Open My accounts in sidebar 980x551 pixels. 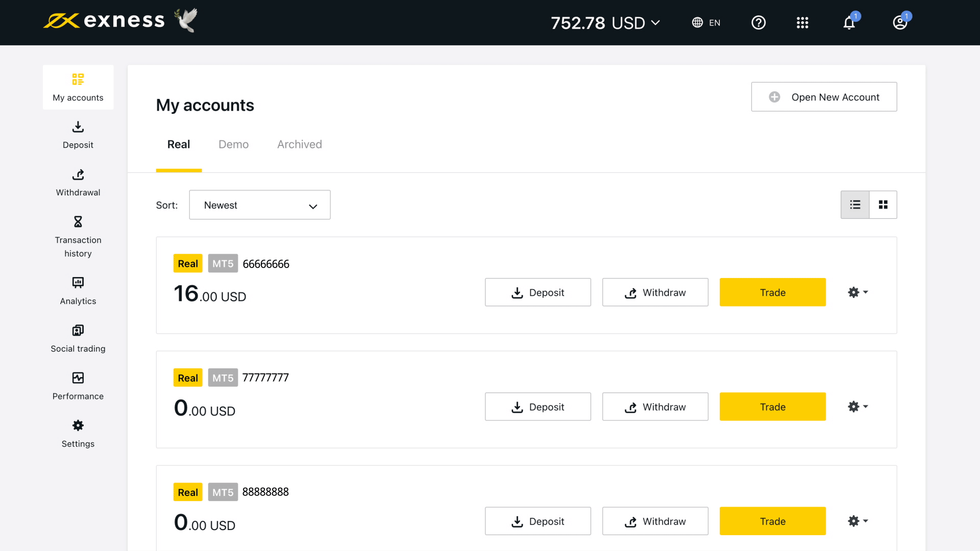pos(78,87)
